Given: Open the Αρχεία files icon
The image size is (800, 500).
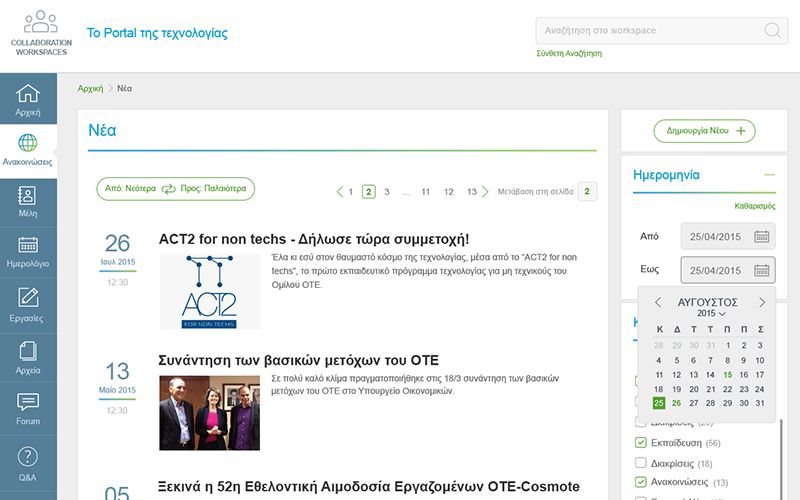Looking at the screenshot, I should pos(28,351).
